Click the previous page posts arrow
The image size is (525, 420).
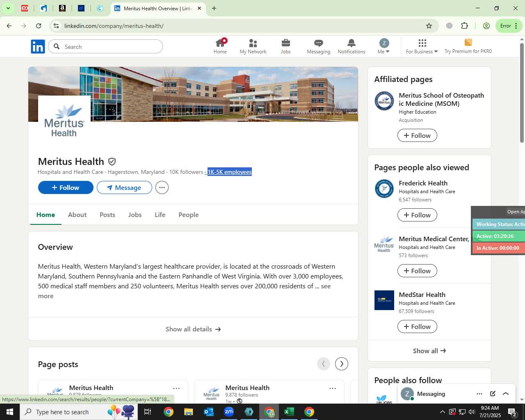tap(324, 364)
